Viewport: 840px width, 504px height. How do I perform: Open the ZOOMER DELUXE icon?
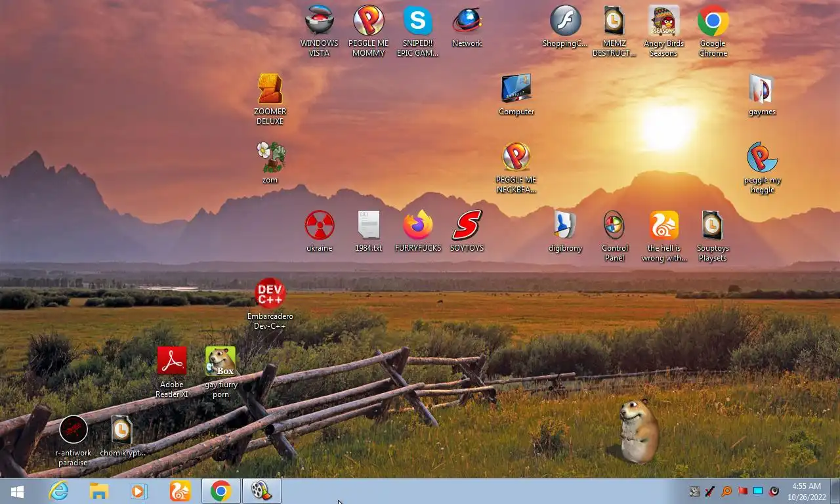(x=270, y=99)
